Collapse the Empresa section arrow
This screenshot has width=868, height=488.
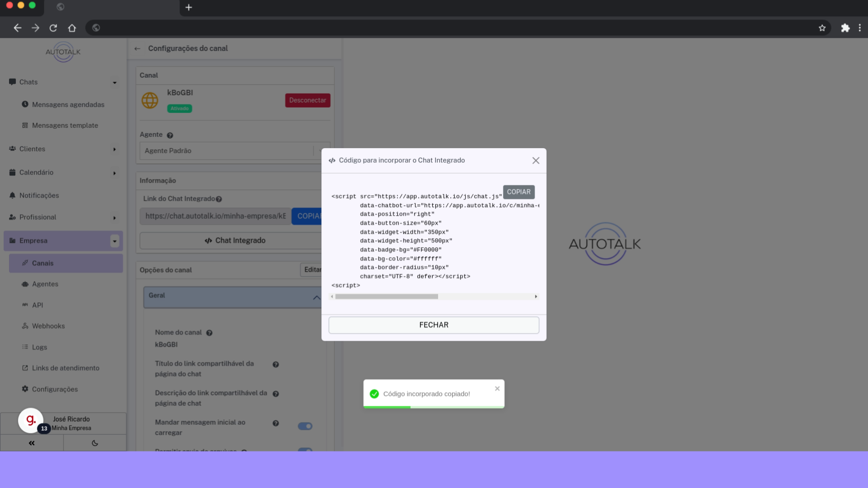114,241
